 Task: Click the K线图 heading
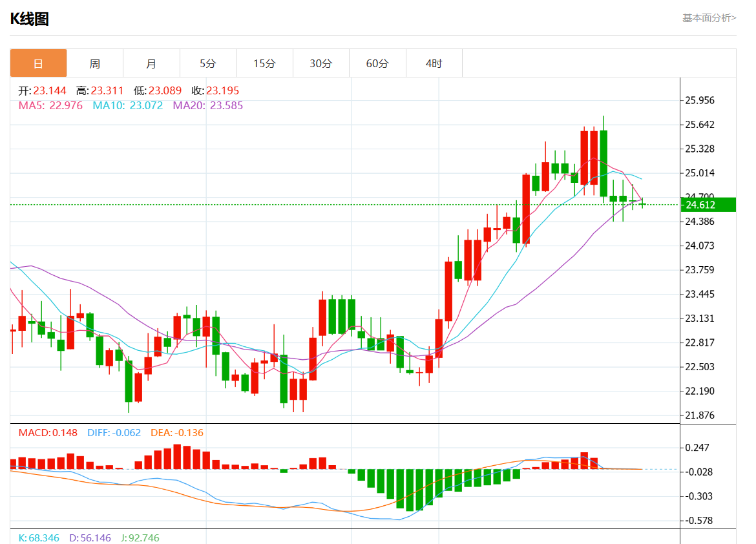30,19
